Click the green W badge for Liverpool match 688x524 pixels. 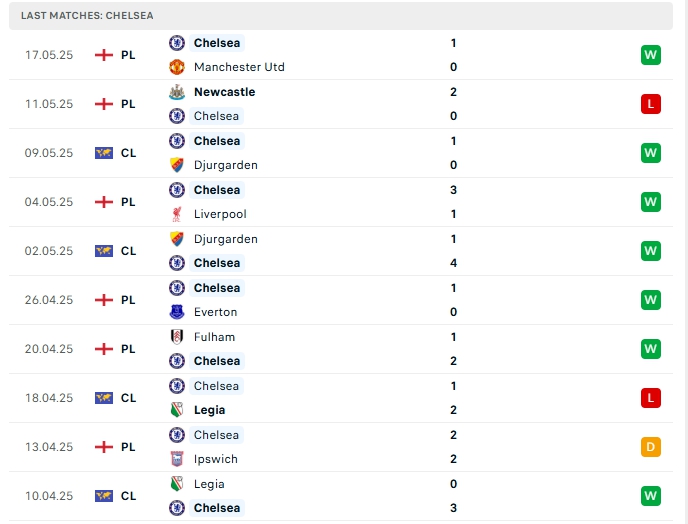pyautogui.click(x=651, y=202)
